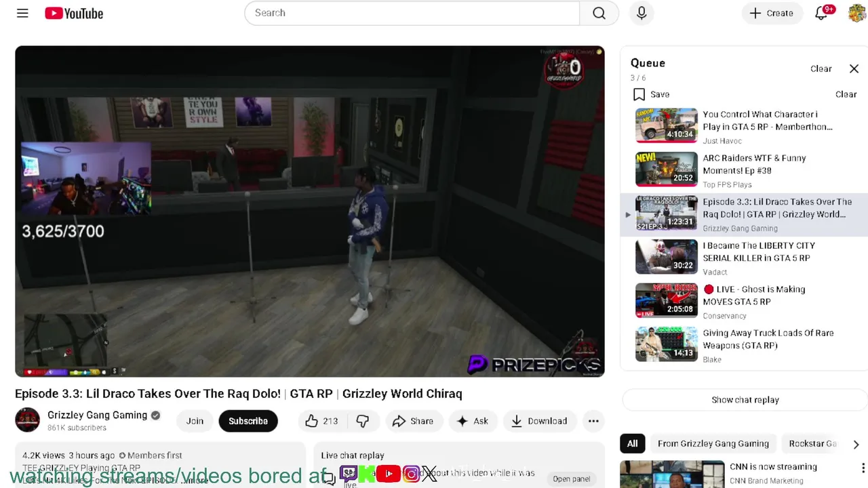This screenshot has width=868, height=488.
Task: Click the search magnifier button
Action: [599, 13]
